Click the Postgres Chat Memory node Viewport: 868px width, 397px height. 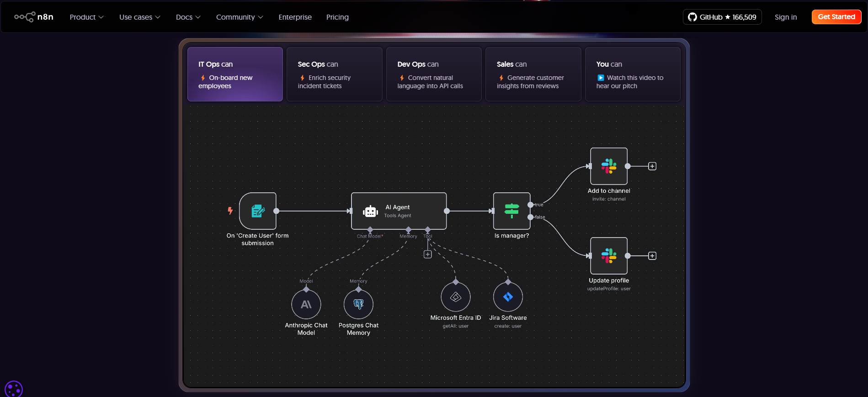[x=358, y=304]
